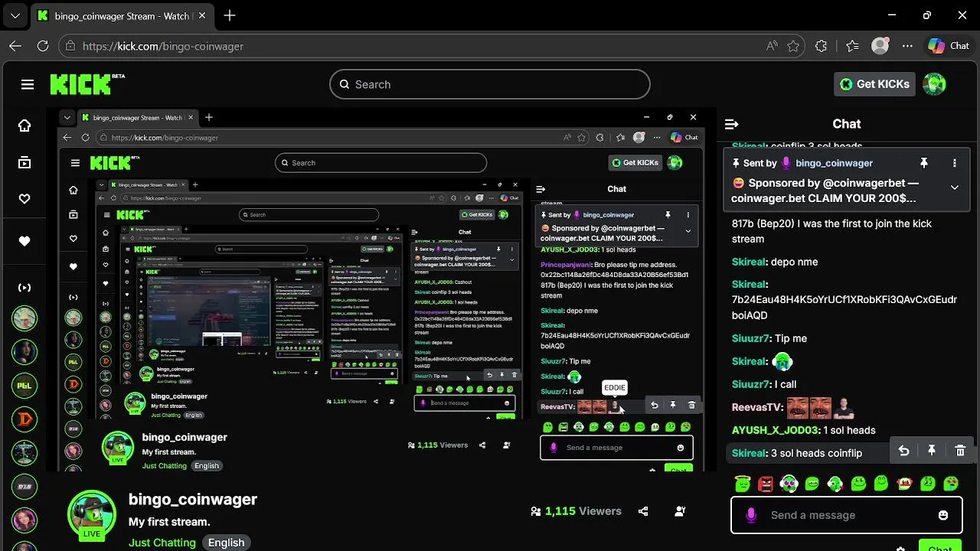Focus the Kick search box
This screenshot has width=980, height=551.
490,84
